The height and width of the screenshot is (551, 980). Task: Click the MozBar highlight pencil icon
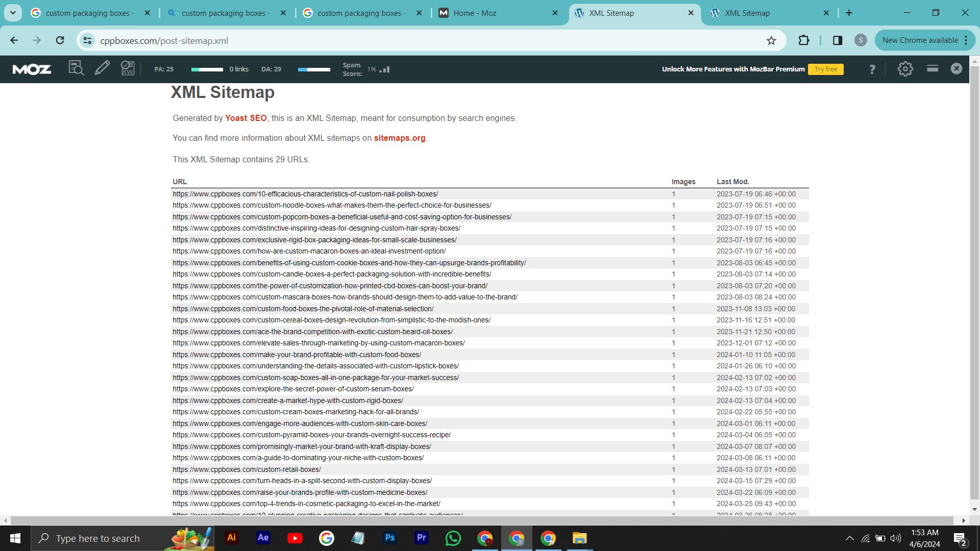[x=102, y=68]
